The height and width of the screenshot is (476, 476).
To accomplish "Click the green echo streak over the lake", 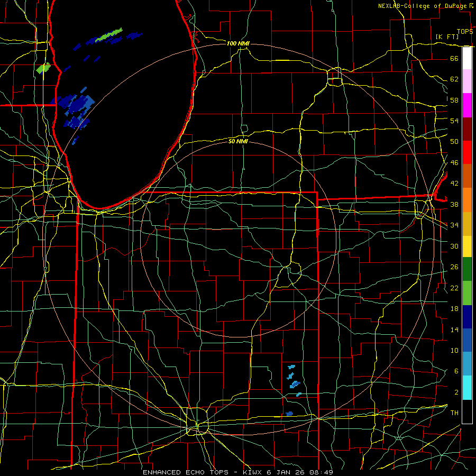I will click(108, 35).
